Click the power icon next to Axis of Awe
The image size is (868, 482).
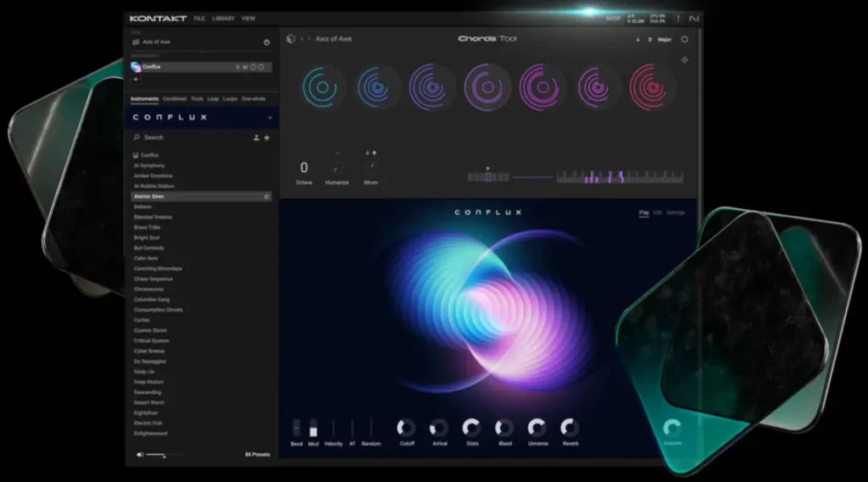266,42
